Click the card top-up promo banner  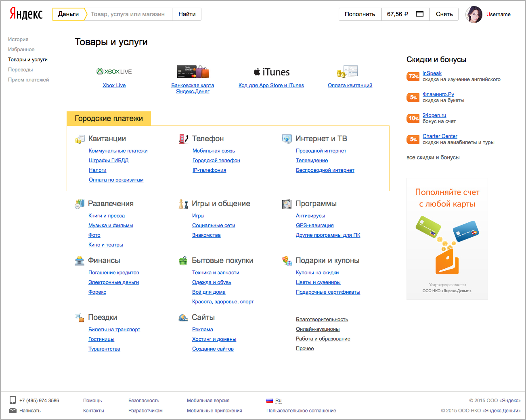click(x=447, y=239)
